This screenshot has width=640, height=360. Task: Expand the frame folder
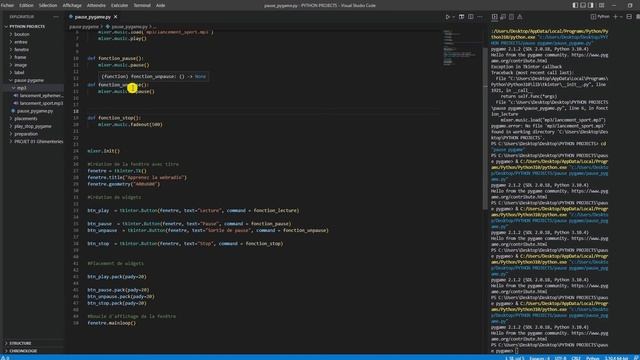[x=20, y=57]
